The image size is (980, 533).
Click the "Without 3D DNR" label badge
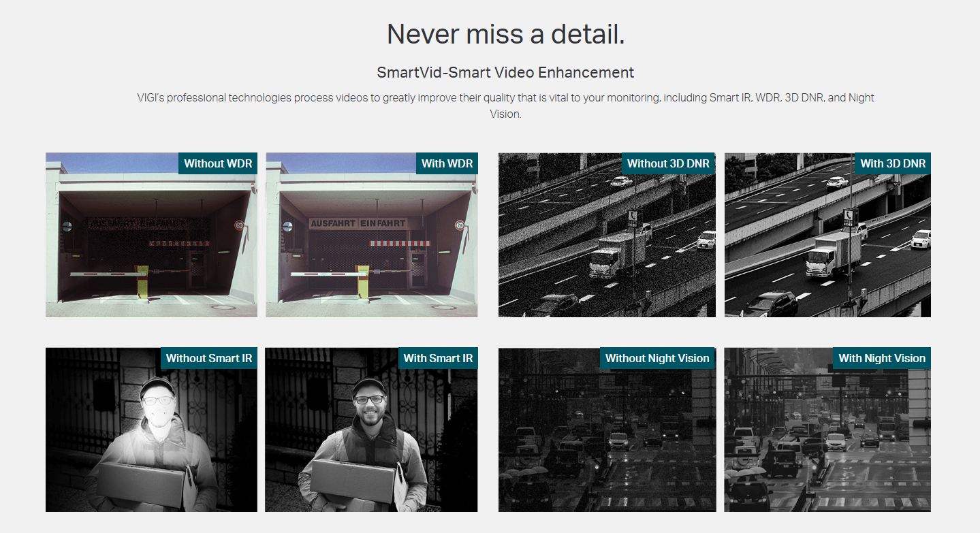pos(668,163)
